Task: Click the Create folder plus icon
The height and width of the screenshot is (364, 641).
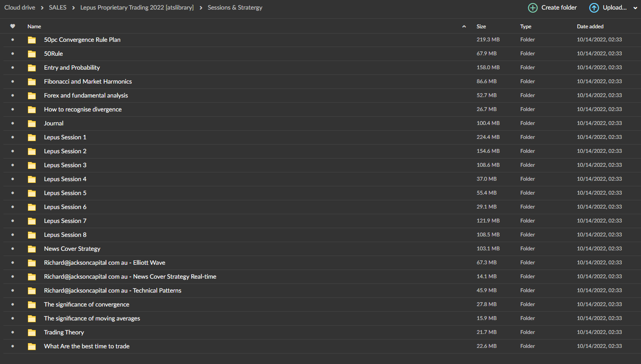Action: coord(532,8)
